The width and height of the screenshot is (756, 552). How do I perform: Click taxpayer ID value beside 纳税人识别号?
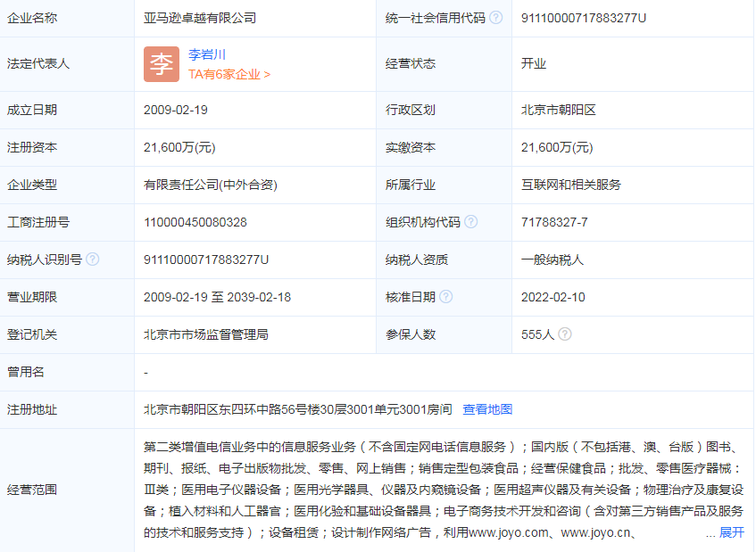(206, 260)
